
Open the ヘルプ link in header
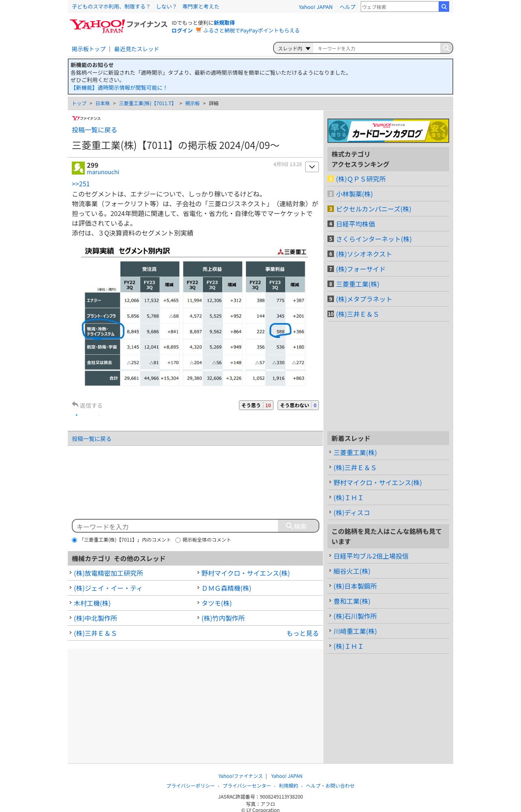(348, 7)
